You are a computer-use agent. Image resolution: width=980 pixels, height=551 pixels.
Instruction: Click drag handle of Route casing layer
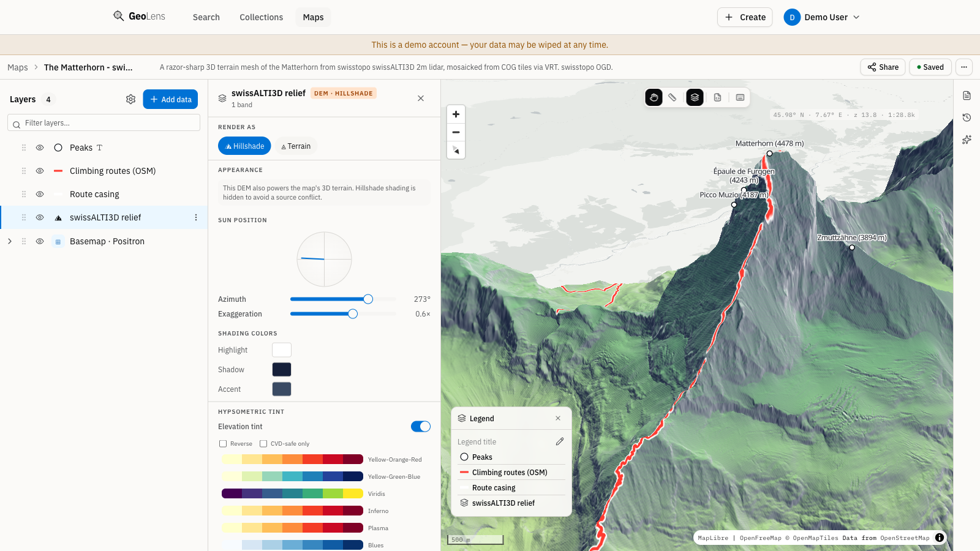click(24, 194)
